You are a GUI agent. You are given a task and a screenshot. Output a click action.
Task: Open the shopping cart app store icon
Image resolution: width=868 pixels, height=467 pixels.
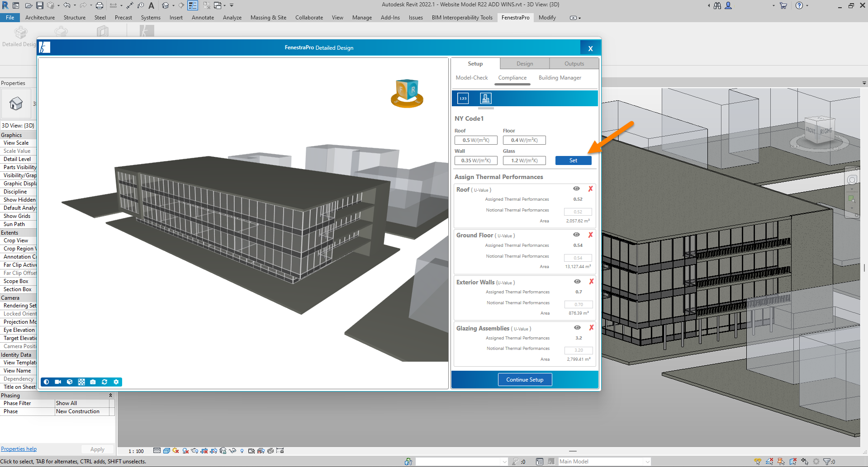coord(783,5)
